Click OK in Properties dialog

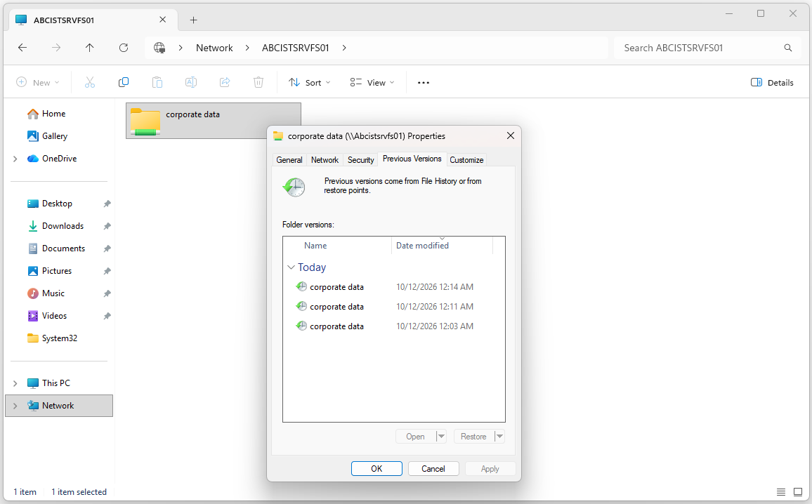376,468
